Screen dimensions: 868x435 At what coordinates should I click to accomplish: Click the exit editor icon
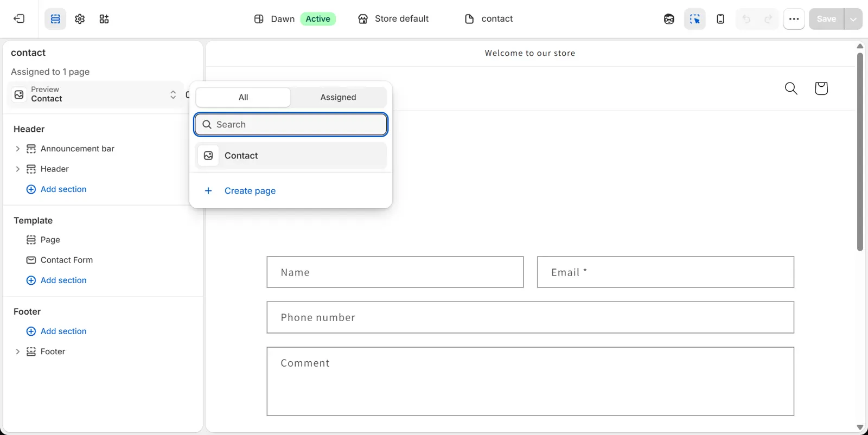pyautogui.click(x=19, y=19)
